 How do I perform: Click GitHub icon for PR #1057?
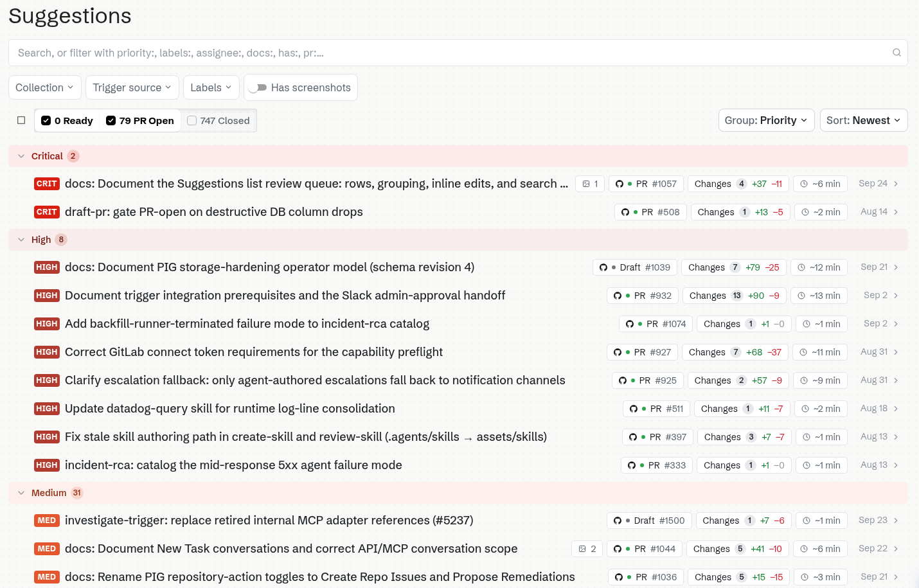coord(620,184)
